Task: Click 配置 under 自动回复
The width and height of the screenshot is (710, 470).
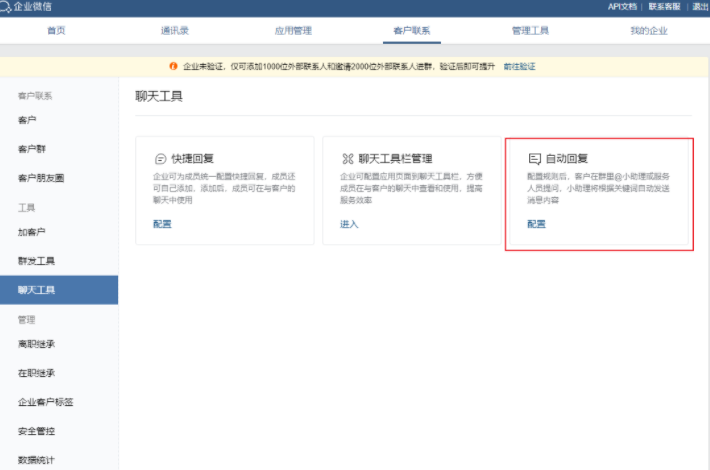Action: click(536, 223)
